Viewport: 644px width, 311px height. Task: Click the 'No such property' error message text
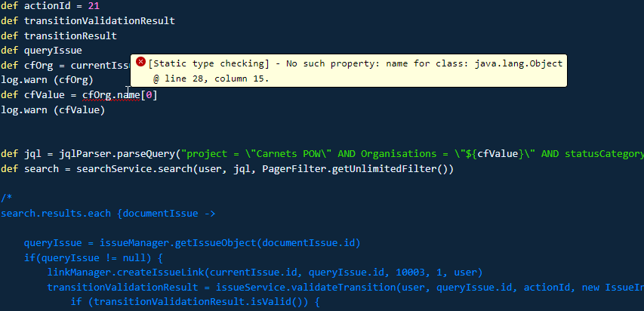[356, 63]
